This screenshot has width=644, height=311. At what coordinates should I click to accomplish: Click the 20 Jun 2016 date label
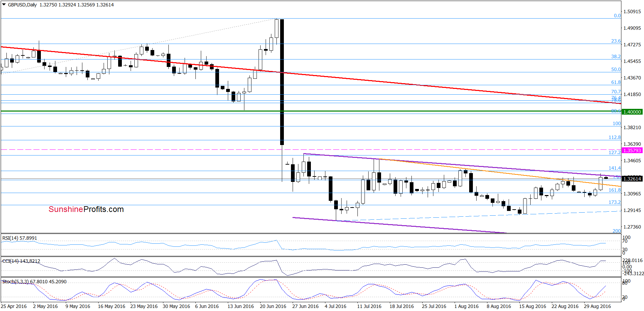[x=273, y=306]
